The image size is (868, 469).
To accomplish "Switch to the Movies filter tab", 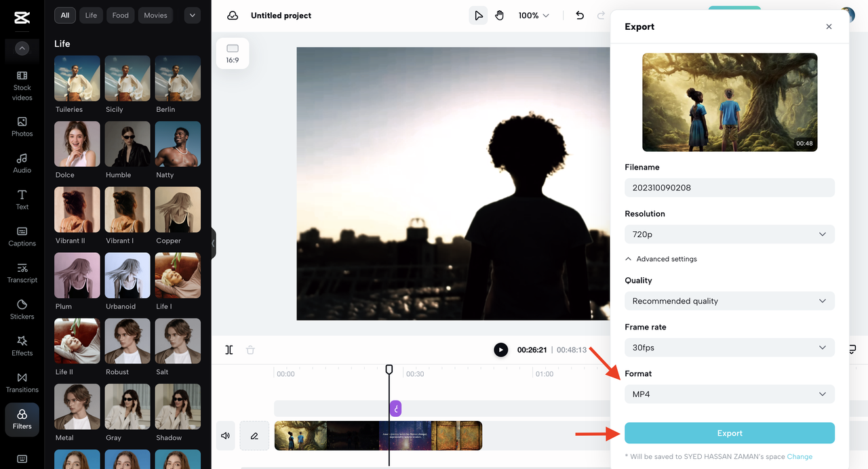I will 155,16.
